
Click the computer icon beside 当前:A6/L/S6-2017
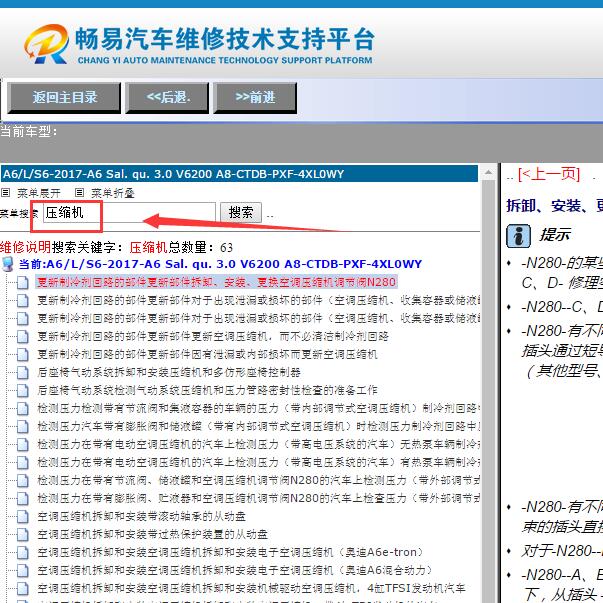click(8, 264)
